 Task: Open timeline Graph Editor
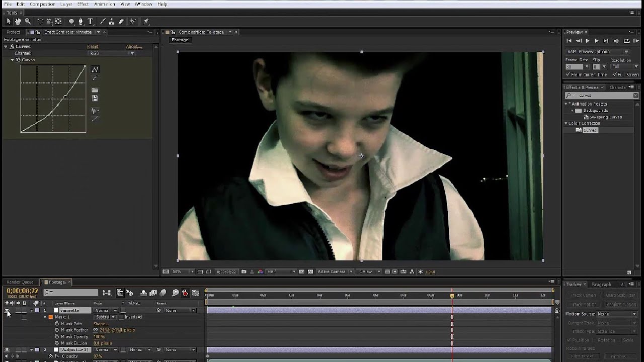point(195,293)
